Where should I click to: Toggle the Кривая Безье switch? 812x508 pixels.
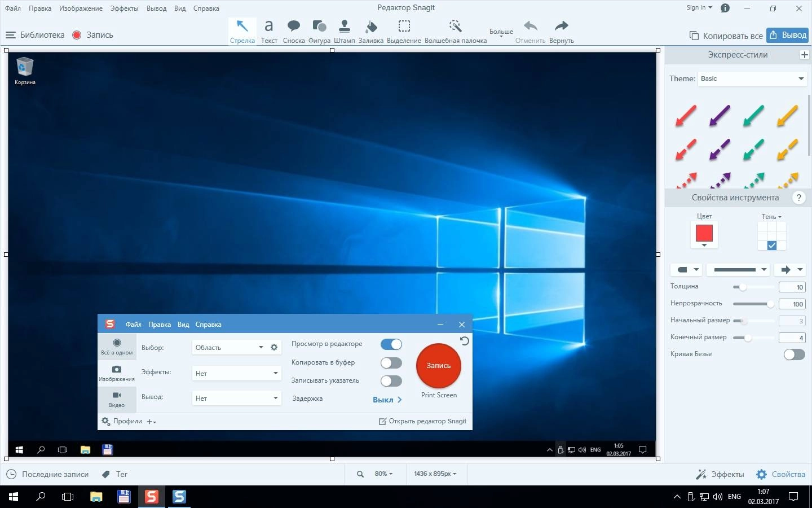794,354
